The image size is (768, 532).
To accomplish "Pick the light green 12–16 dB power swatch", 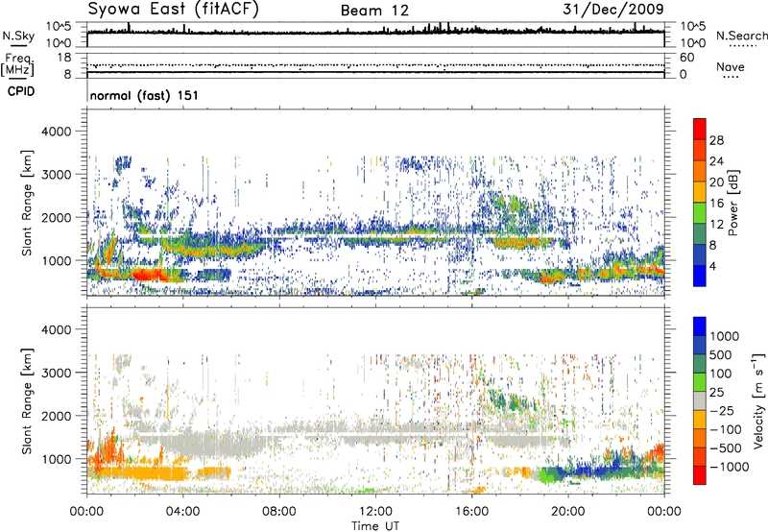I will (700, 213).
